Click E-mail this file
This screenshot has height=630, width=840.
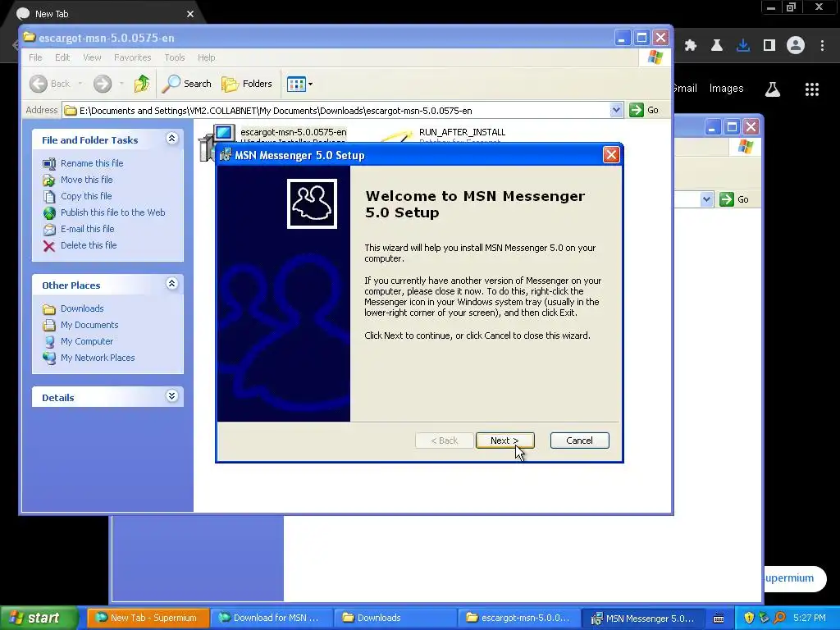[87, 229]
